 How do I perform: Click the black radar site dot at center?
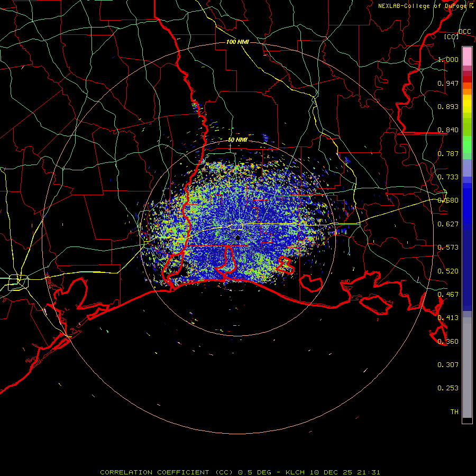(x=238, y=238)
